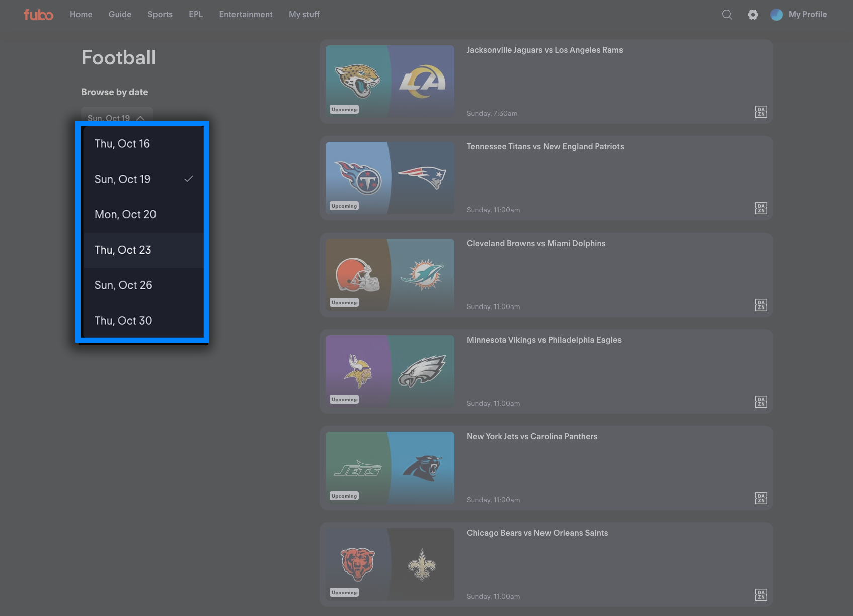Click the Football page heading
This screenshot has width=853, height=616.
(x=119, y=58)
